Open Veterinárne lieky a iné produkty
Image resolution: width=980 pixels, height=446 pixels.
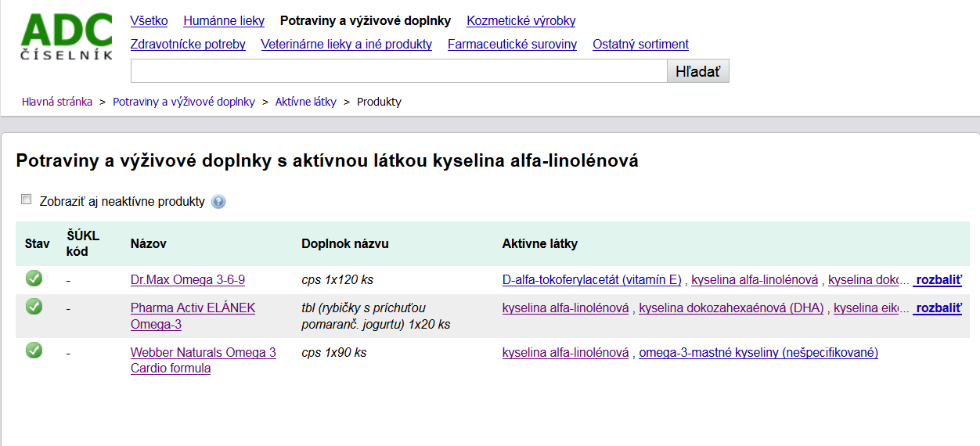347,45
